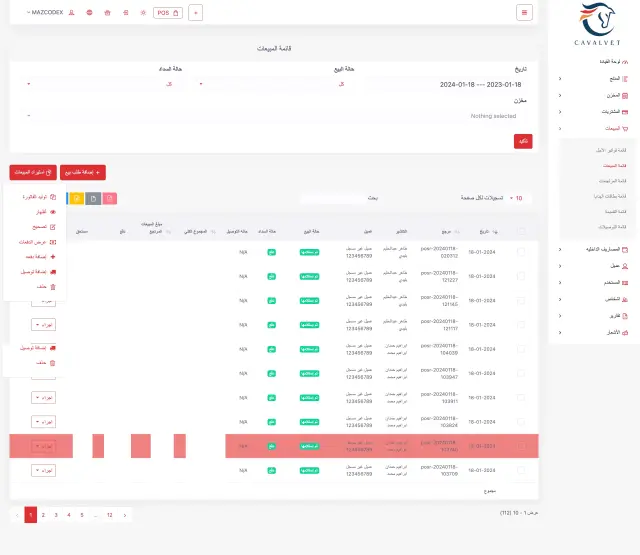This screenshot has height=555, width=640.
Task: Check the row checkbox for reference ending 020312
Action: coord(521,252)
